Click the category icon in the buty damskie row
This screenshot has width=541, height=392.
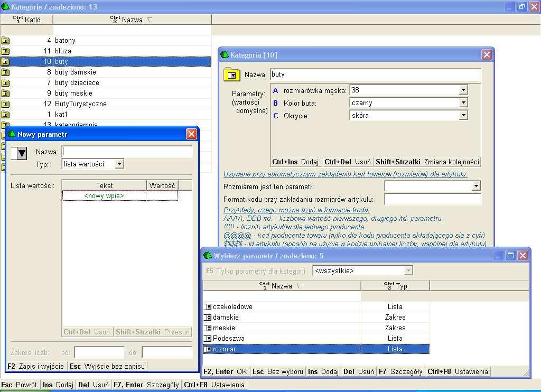tap(5, 72)
